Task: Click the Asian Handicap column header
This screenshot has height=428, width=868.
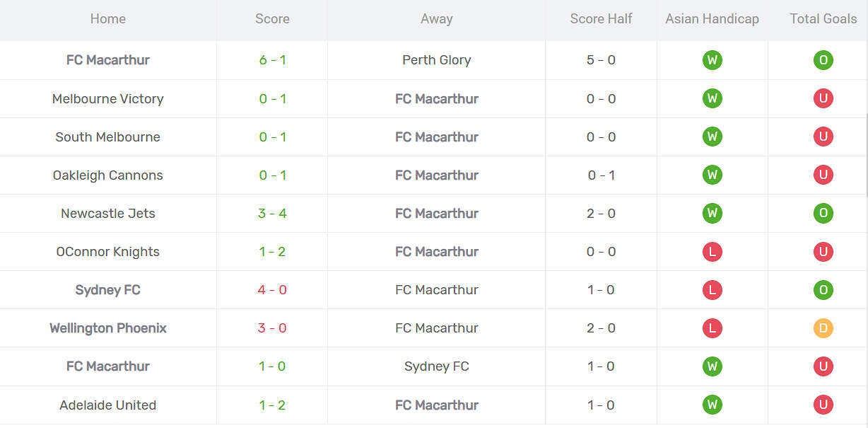Action: click(712, 19)
